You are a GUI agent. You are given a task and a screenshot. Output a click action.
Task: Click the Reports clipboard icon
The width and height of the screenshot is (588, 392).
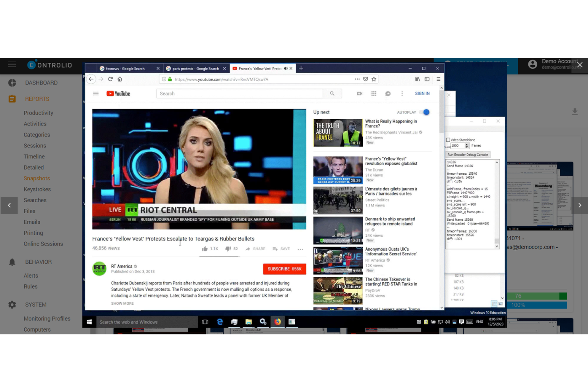pyautogui.click(x=12, y=99)
